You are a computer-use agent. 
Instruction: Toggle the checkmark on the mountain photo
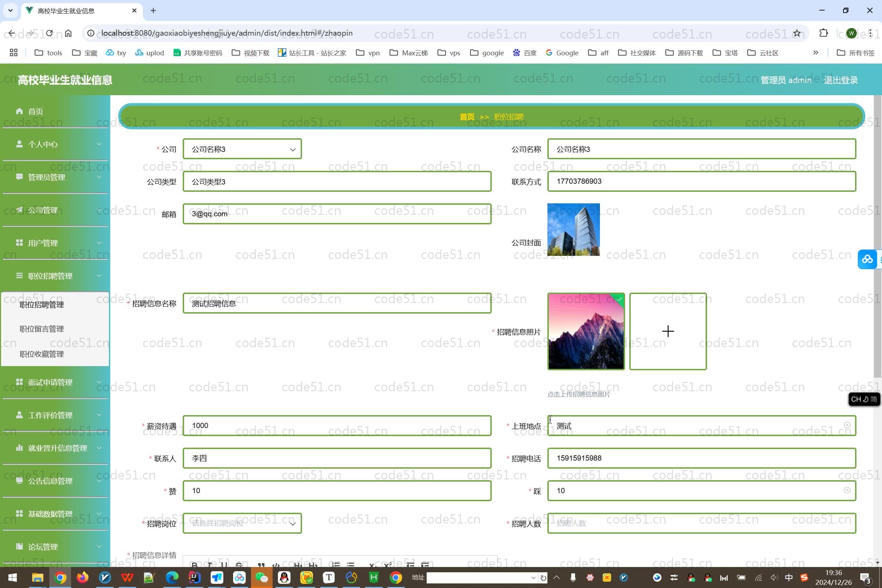tap(619, 299)
